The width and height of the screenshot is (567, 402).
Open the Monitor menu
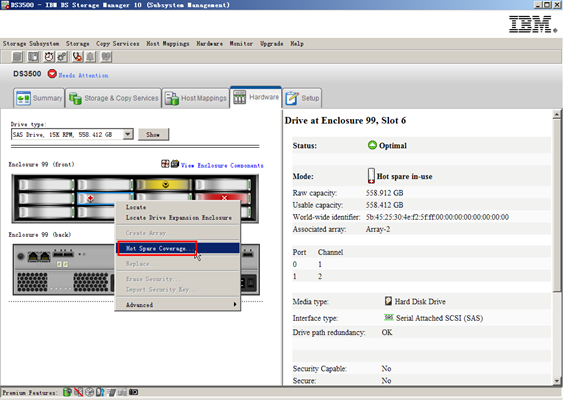[241, 43]
